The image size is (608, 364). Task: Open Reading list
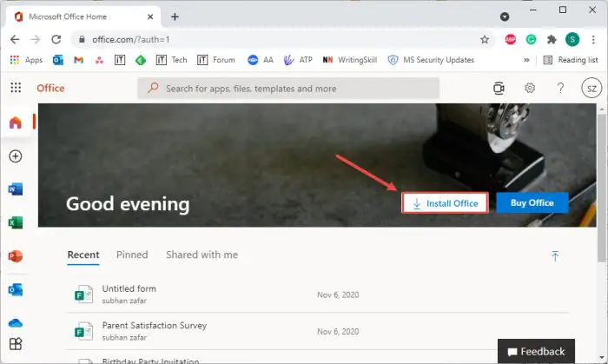[x=571, y=60]
